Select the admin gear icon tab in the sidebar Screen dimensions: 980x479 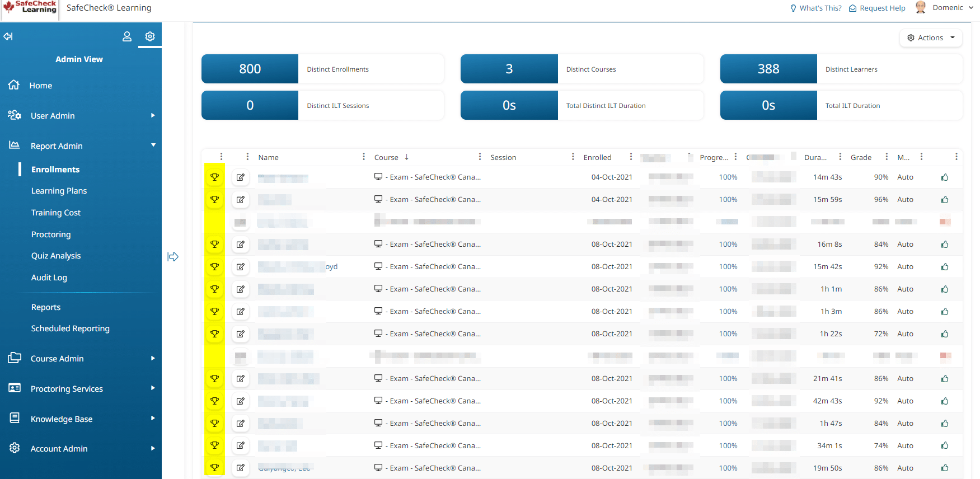pos(150,36)
